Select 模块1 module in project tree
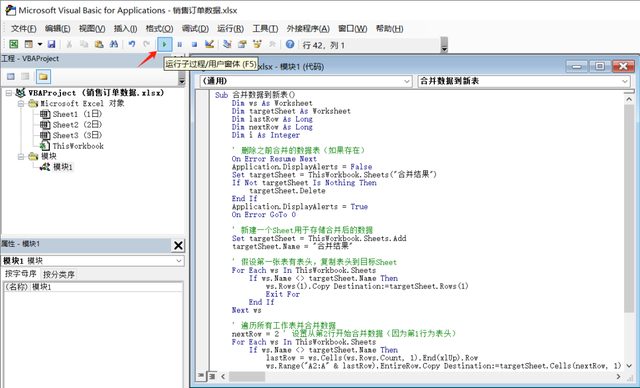Image resolution: width=640 pixels, height=388 pixels. click(63, 167)
